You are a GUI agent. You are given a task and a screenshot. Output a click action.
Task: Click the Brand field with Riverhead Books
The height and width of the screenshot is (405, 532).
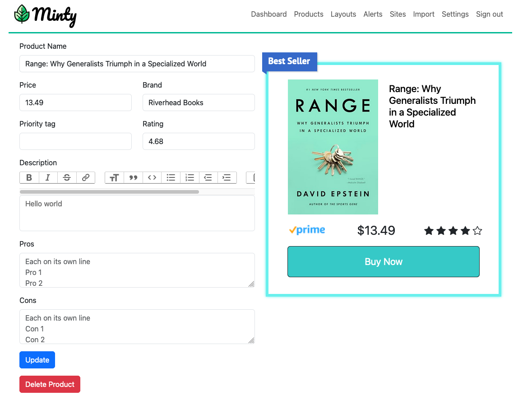click(199, 102)
